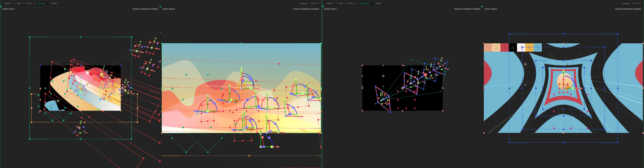The height and width of the screenshot is (168, 644).
Task: Pick the salmon swatch numbered 1
Action: (x=488, y=48)
